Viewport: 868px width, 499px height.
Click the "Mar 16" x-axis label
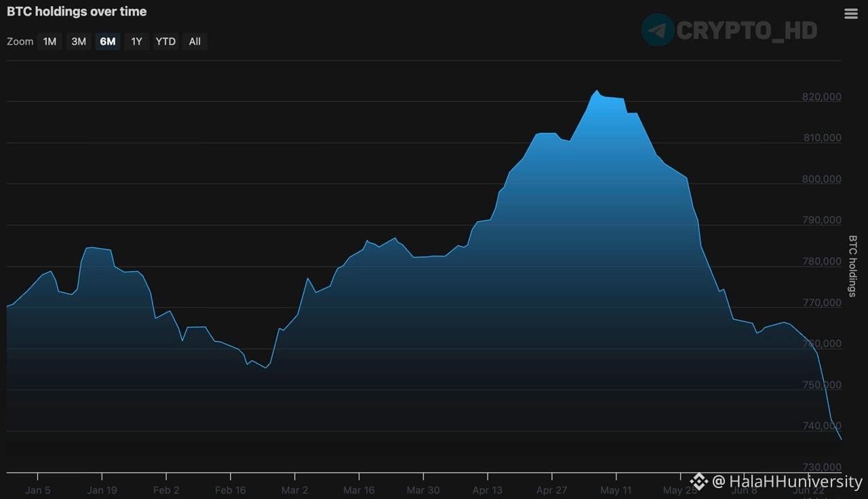pyautogui.click(x=359, y=490)
